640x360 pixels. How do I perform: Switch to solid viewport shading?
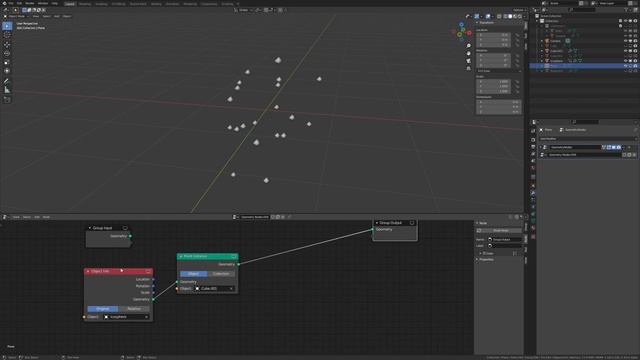pyautogui.click(x=510, y=16)
